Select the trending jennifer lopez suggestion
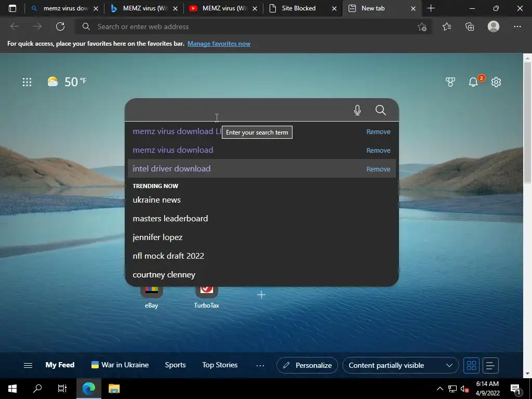This screenshot has height=399, width=532. pyautogui.click(x=262, y=237)
